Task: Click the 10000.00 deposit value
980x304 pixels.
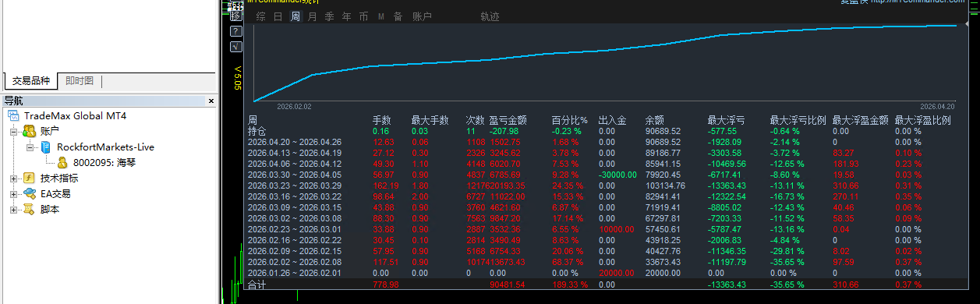Action: (x=616, y=230)
